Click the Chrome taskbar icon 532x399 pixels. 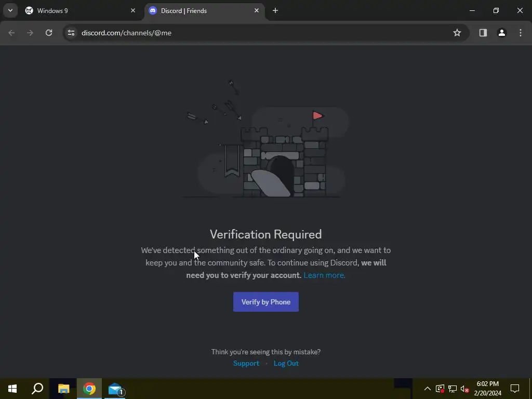click(89, 389)
